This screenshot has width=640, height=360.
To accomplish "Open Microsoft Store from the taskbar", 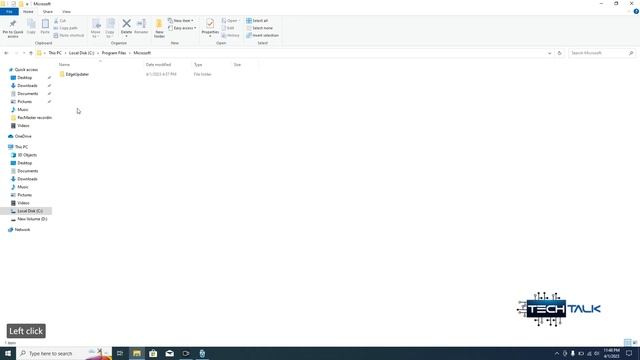I will click(153, 353).
